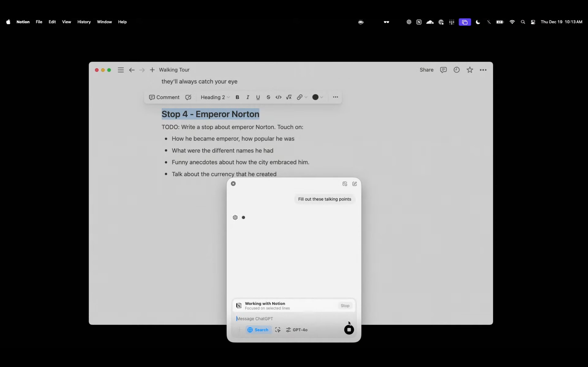Apply italic formatting to the selection
Image resolution: width=588 pixels, height=367 pixels.
pos(248,97)
